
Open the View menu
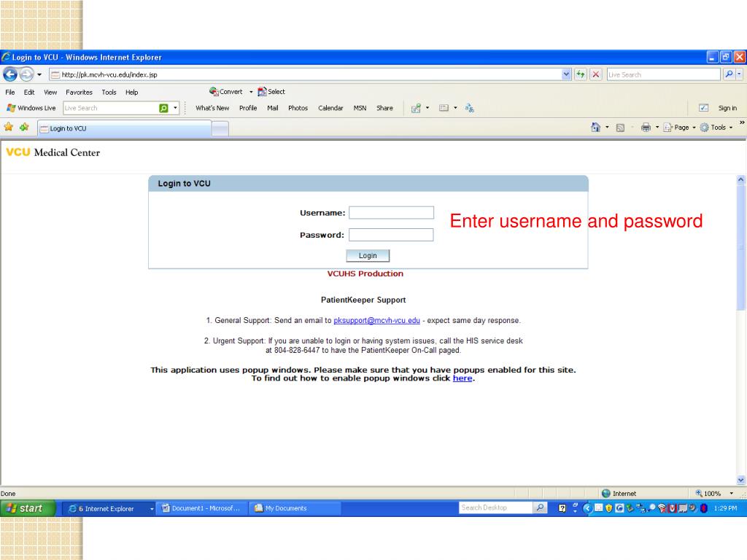tap(50, 93)
